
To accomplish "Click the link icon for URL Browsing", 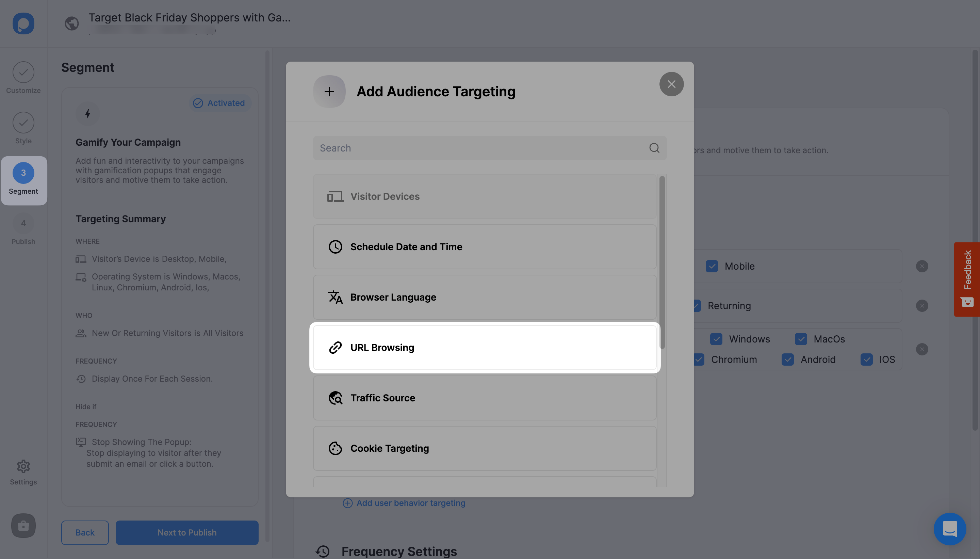I will 335,348.
